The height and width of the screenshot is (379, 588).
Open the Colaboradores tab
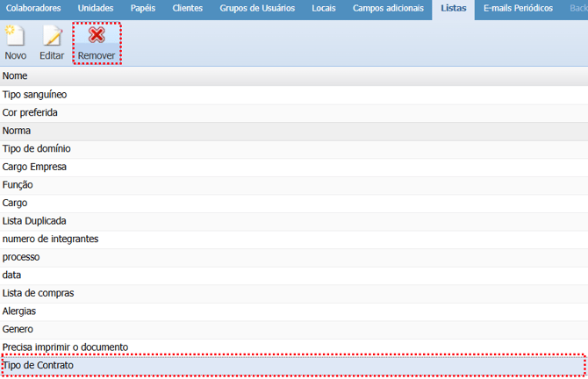pos(33,8)
